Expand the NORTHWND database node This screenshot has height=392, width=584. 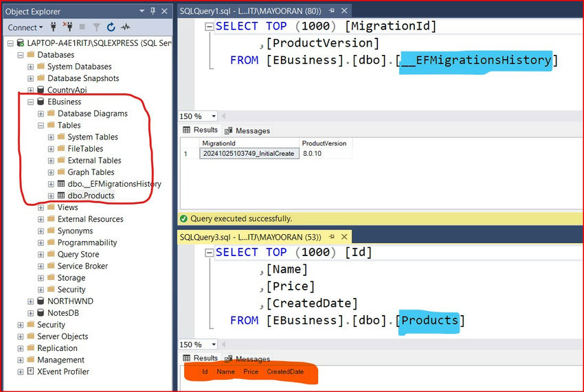30,301
